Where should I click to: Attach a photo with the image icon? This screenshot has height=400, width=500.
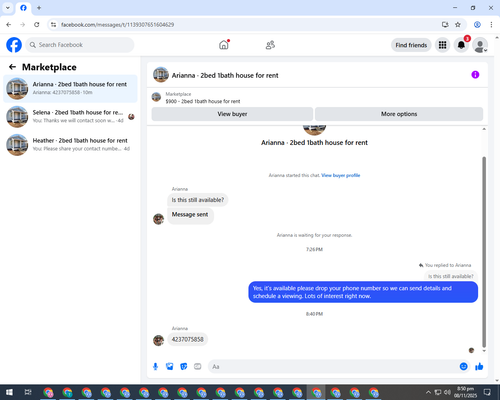pos(170,367)
